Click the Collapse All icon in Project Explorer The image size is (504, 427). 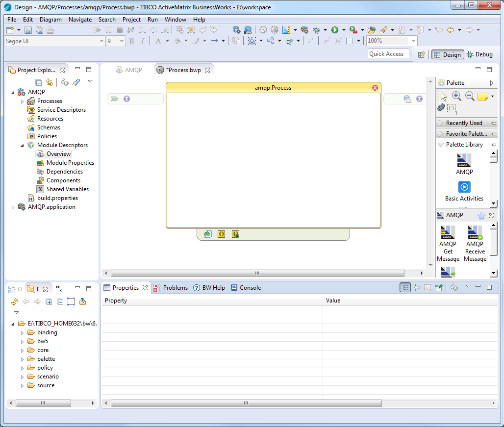click(38, 82)
